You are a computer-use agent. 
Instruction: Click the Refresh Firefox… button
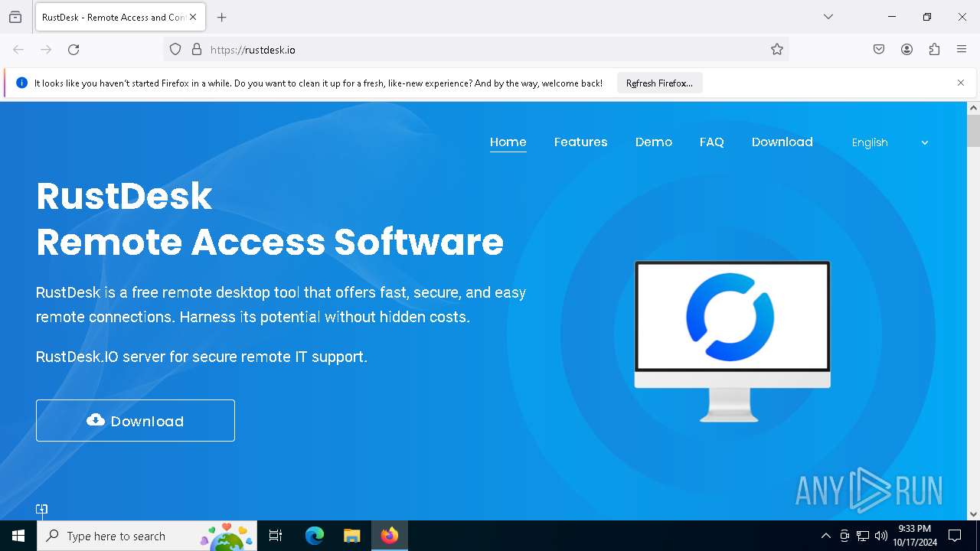tap(659, 83)
